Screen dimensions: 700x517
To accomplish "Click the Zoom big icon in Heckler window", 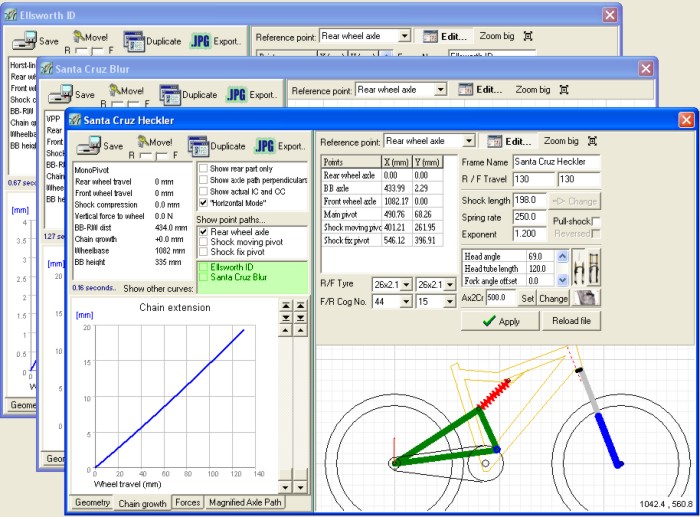I will click(593, 141).
